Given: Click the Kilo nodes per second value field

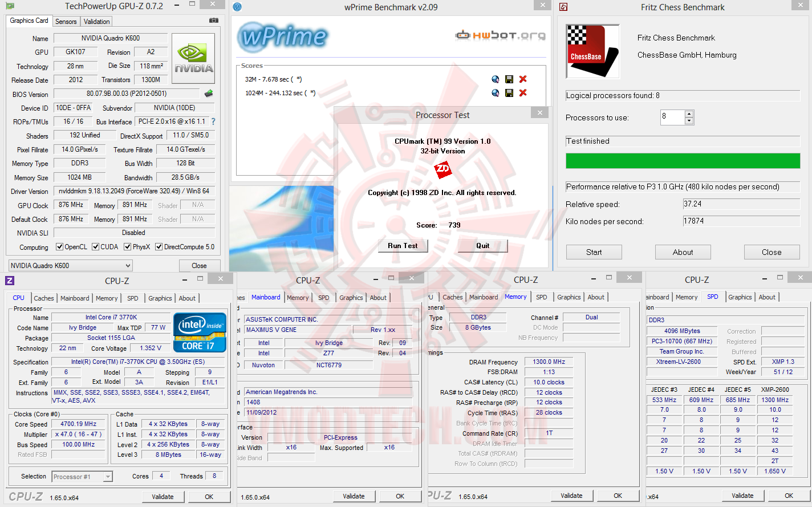Looking at the screenshot, I should tap(741, 221).
